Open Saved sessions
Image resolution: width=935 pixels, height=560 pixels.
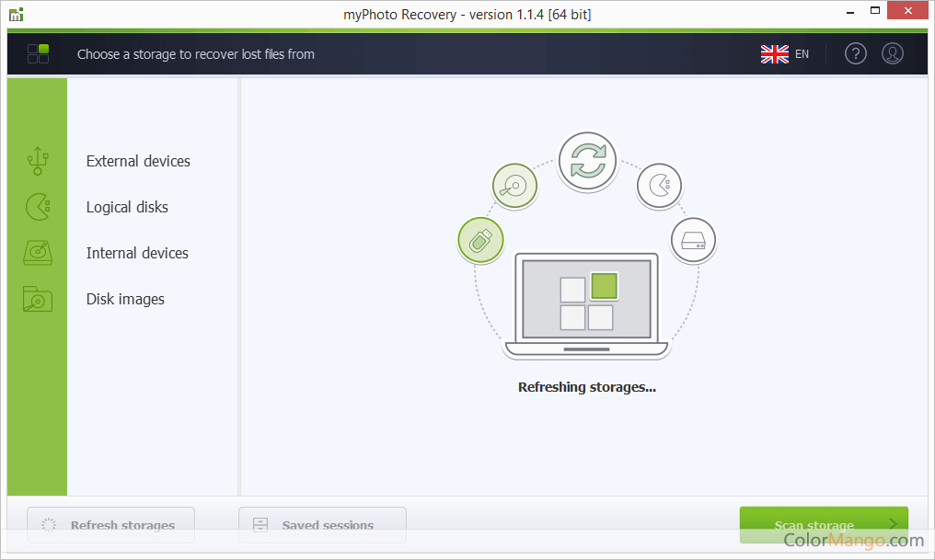click(x=322, y=525)
